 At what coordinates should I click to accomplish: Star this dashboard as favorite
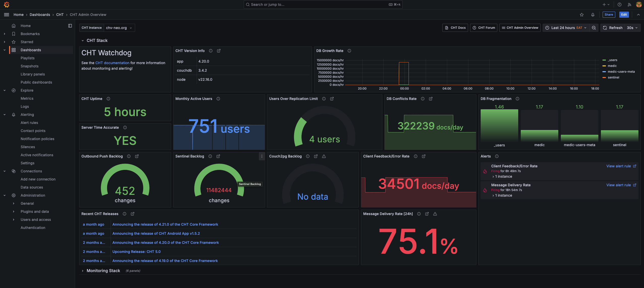click(x=582, y=15)
